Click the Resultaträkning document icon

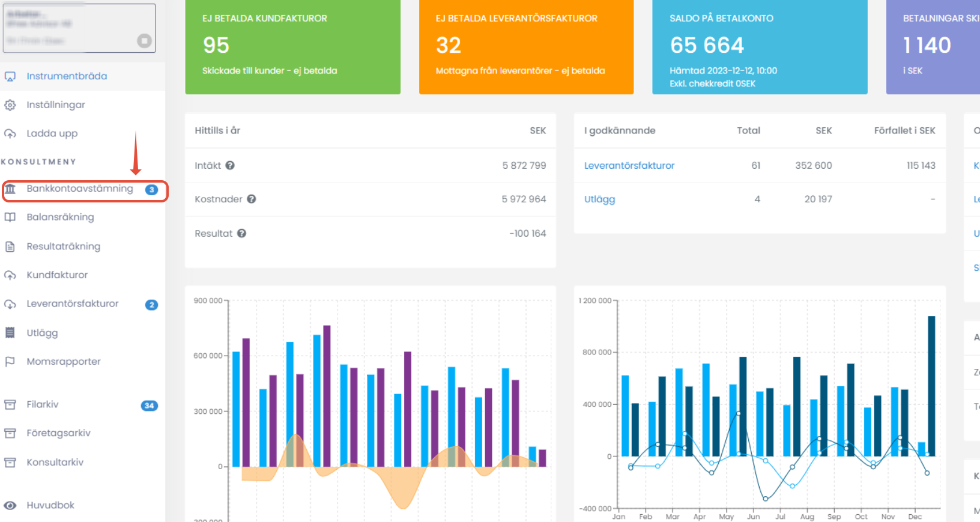(10, 246)
